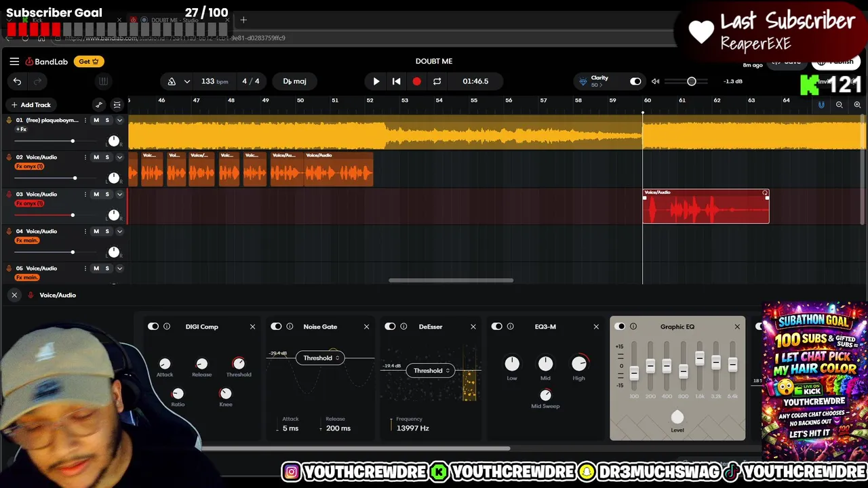Toggle the metronome icon

[x=172, y=81]
